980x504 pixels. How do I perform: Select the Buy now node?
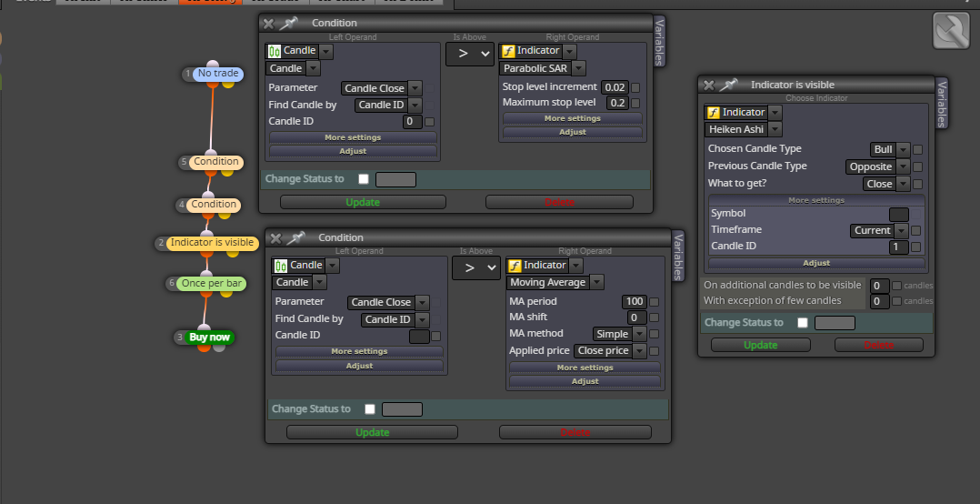[210, 337]
